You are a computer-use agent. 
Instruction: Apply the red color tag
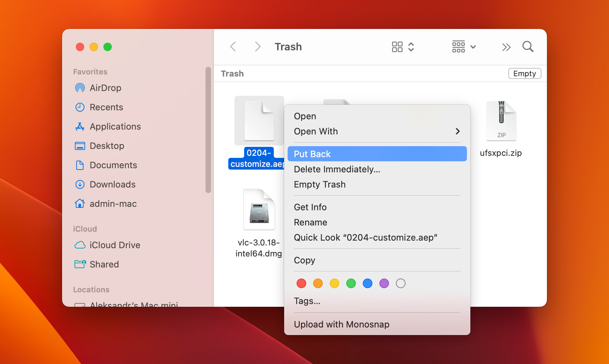click(301, 283)
